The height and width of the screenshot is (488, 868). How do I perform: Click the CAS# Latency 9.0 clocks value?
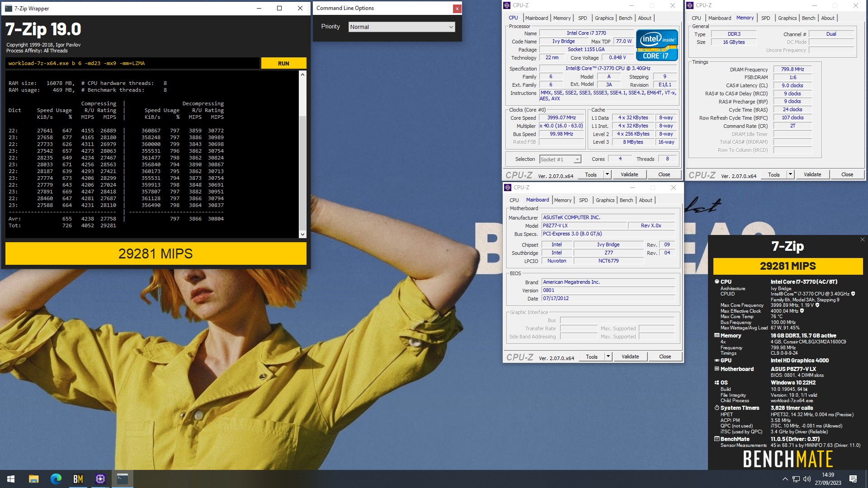coord(793,86)
